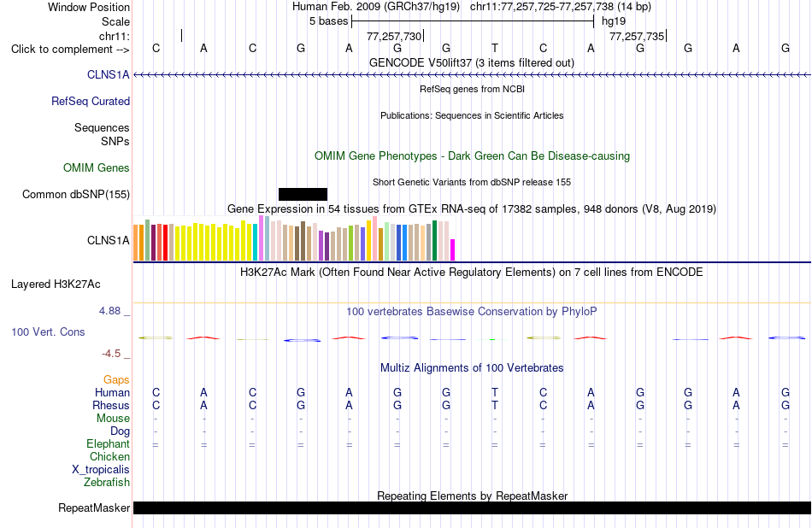812x528 pixels.
Task: Click the dark green GTEx expression bar
Action: pyautogui.click(x=434, y=241)
